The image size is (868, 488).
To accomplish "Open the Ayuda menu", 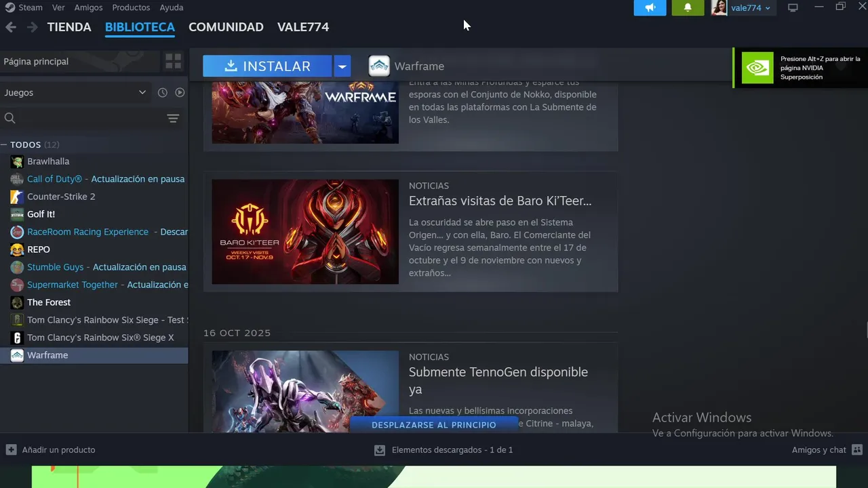I will (172, 7).
